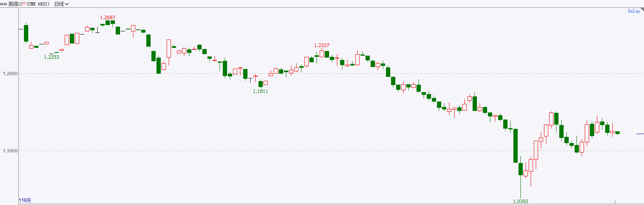Click the 1.0392 lowest price label
Image resolution: width=644 pixels, height=205 pixels.
(x=520, y=201)
